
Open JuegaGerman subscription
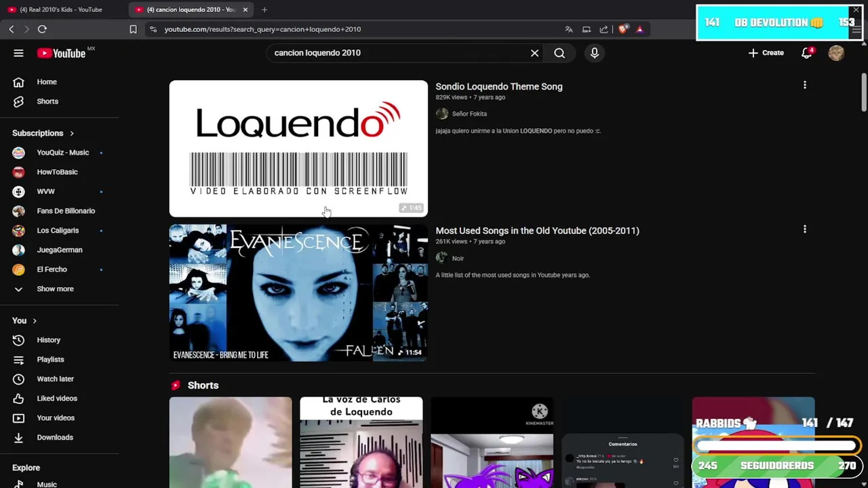(60, 250)
